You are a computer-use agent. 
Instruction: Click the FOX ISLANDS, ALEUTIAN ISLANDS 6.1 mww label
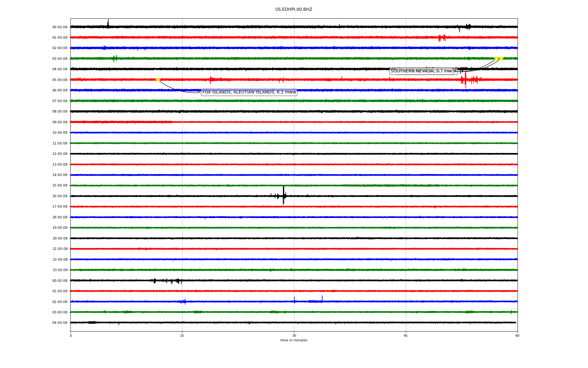249,92
